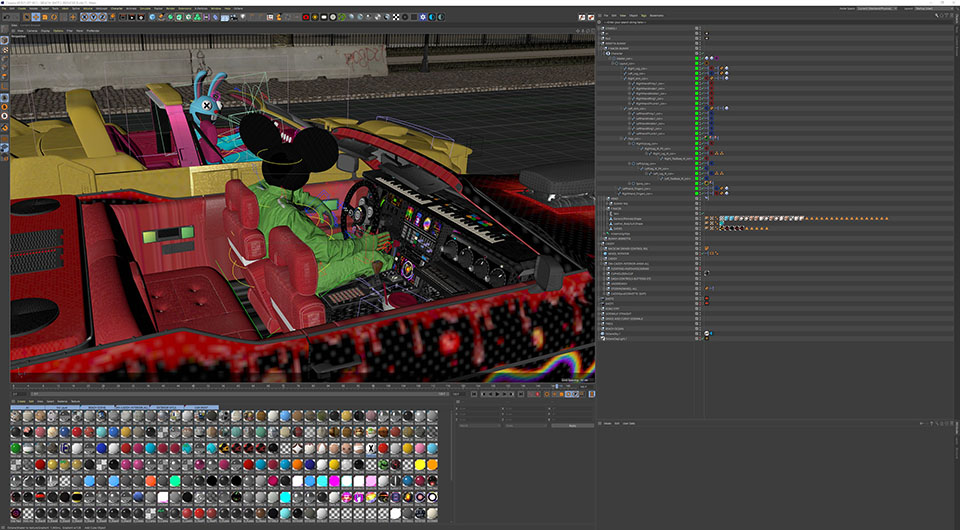This screenshot has width=960, height=530.
Task: Click the go-to-start playback button
Action: [x=474, y=394]
